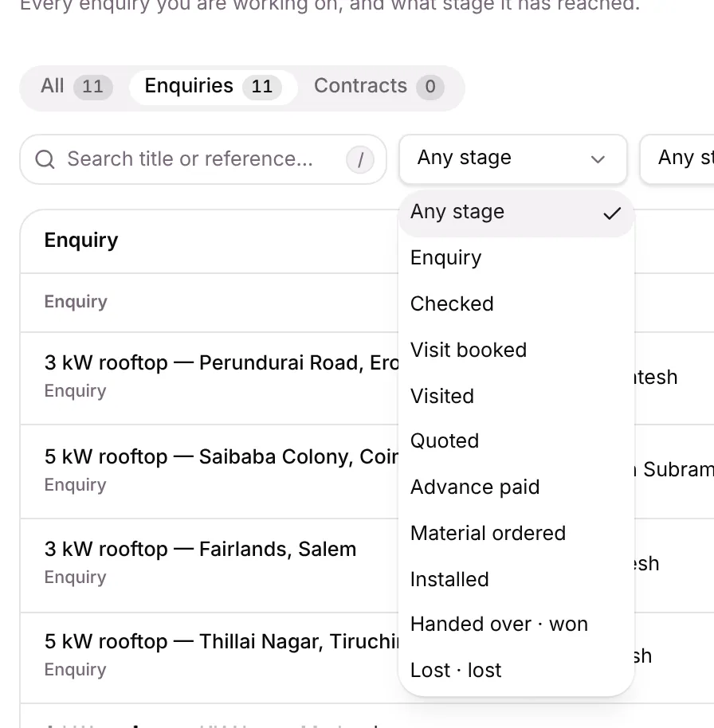Image resolution: width=714 pixels, height=728 pixels.
Task: Choose Visited stage option
Action: click(x=516, y=396)
